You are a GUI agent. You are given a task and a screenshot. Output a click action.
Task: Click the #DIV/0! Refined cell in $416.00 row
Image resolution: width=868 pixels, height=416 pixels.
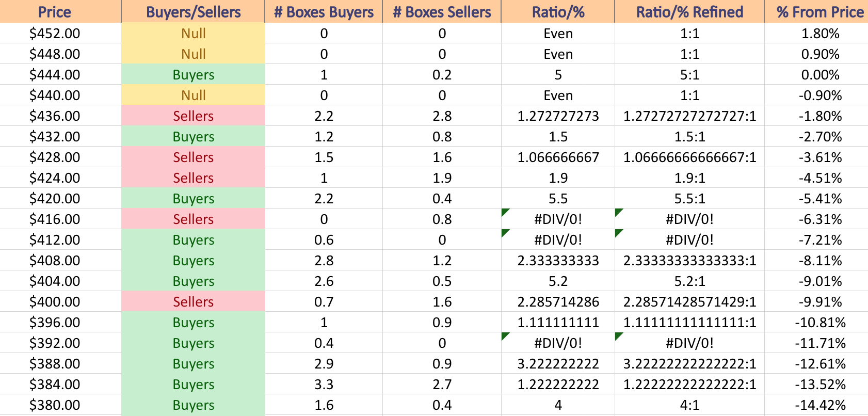(x=689, y=219)
